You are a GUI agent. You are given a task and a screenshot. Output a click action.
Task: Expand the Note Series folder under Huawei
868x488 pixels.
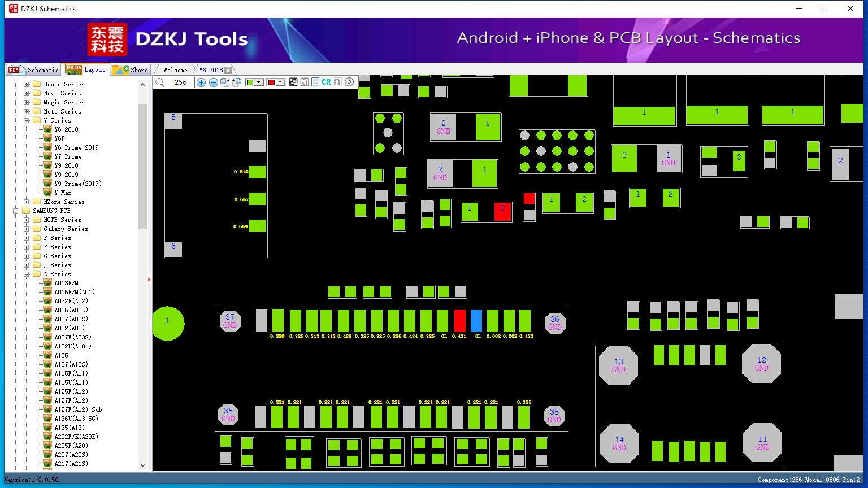click(26, 111)
